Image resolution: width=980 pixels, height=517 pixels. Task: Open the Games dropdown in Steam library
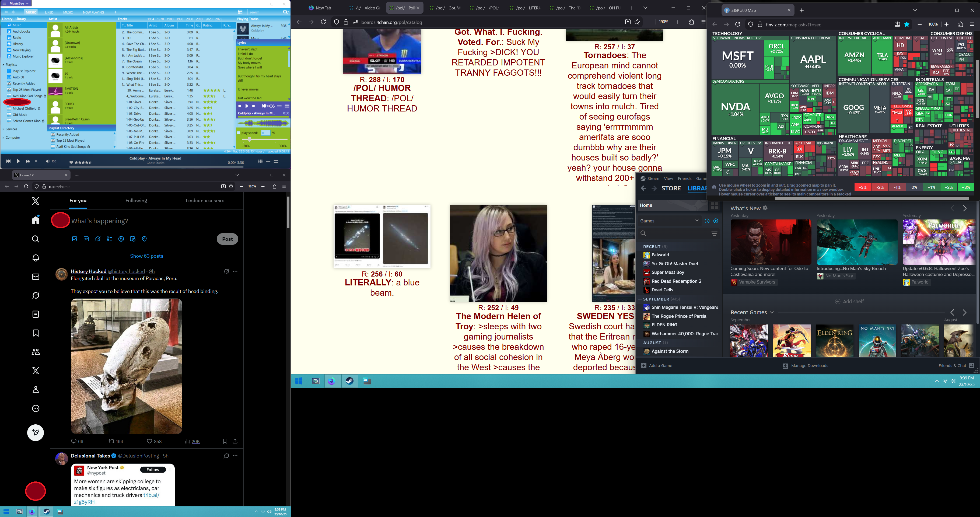(669, 221)
